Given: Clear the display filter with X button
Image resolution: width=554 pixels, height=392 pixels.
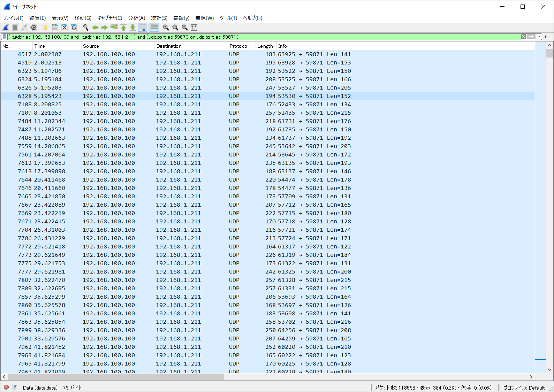Looking at the screenshot, I should pyautogui.click(x=524, y=37).
